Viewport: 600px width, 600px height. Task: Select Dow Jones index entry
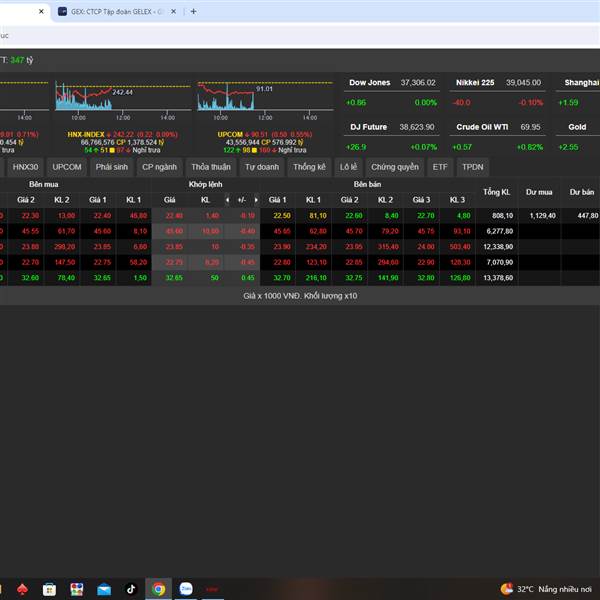pos(370,83)
